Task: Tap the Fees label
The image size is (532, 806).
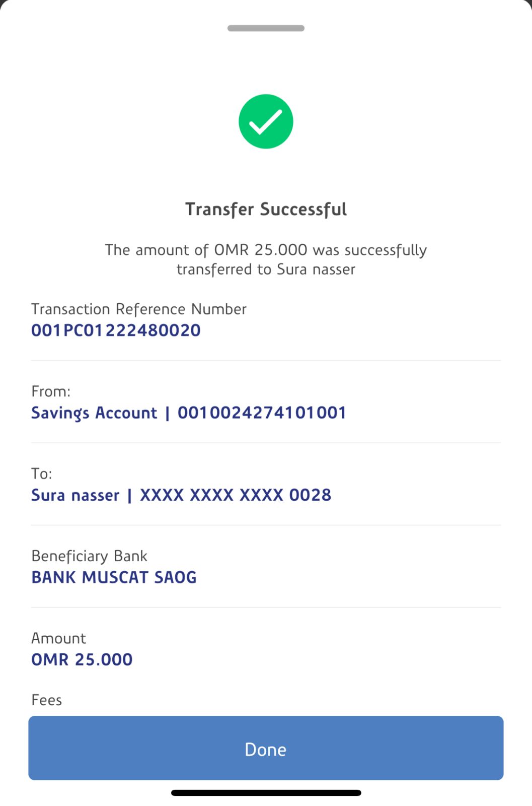Action: (46, 700)
